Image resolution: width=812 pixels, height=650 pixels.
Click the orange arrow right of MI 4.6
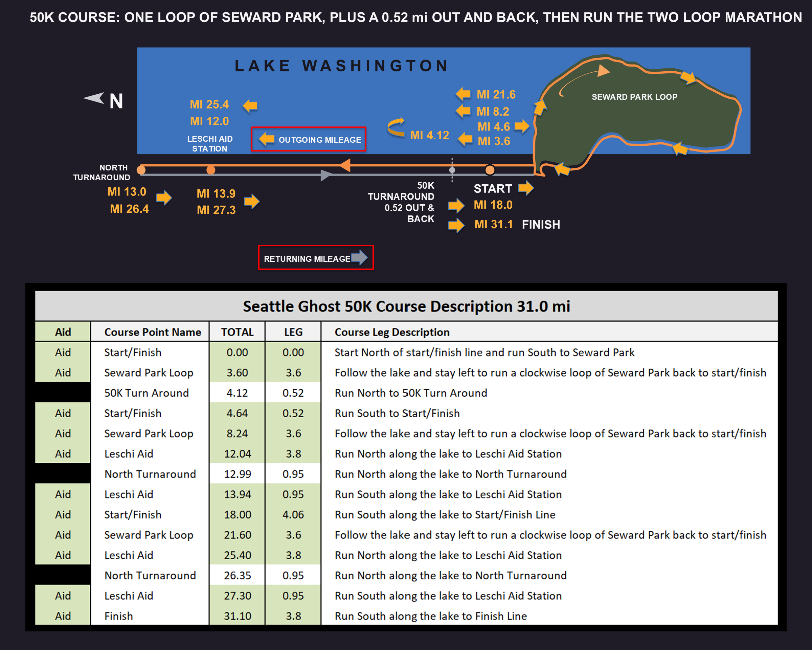coord(522,126)
